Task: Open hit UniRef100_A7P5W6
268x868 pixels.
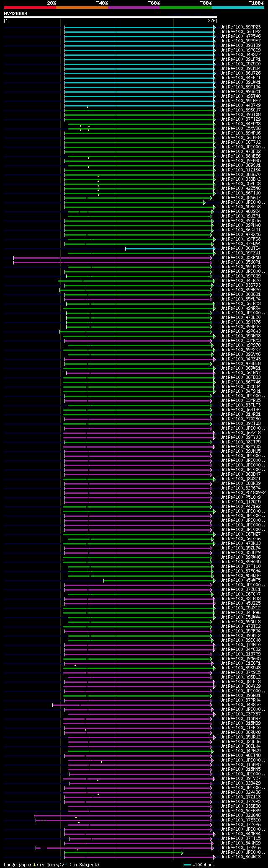Action: (x=240, y=36)
